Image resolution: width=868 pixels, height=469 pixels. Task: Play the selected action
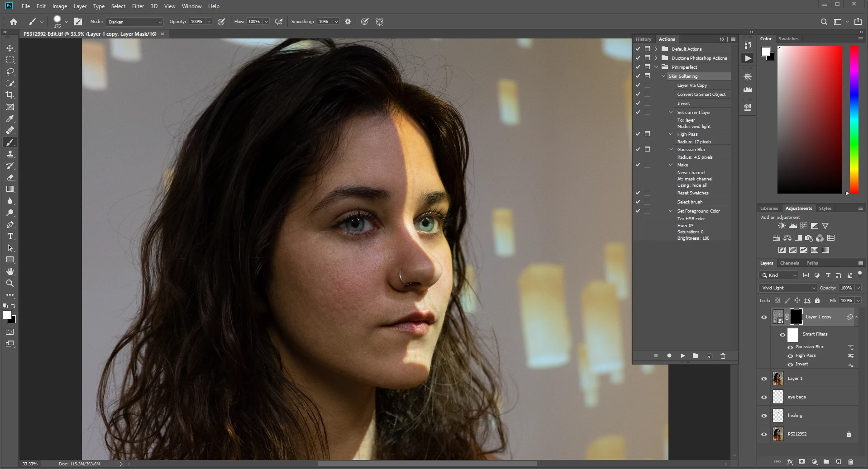[x=682, y=356]
